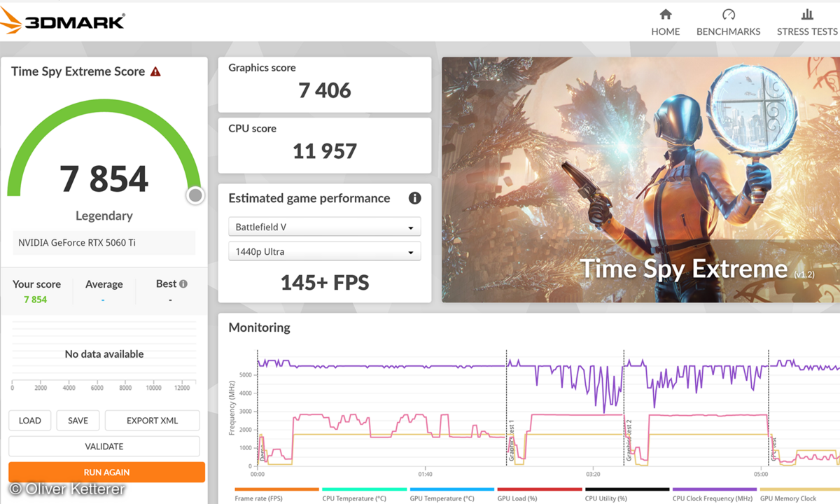This screenshot has height=504, width=840.
Task: Open the Stress Tests bar icon
Action: click(x=807, y=14)
